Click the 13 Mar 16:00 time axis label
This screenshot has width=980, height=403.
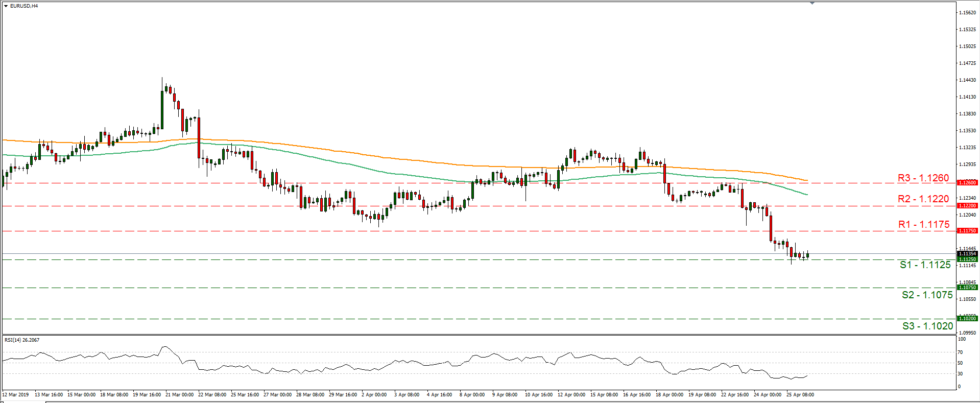click(49, 395)
